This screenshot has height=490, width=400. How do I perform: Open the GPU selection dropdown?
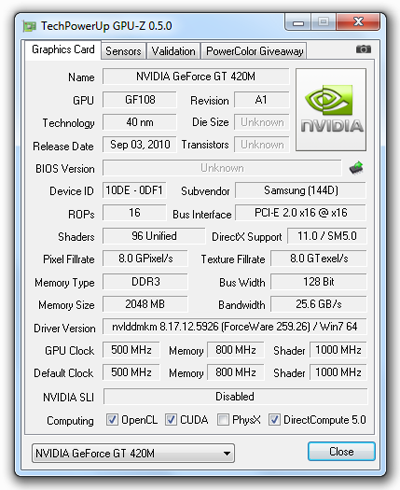pos(133,453)
